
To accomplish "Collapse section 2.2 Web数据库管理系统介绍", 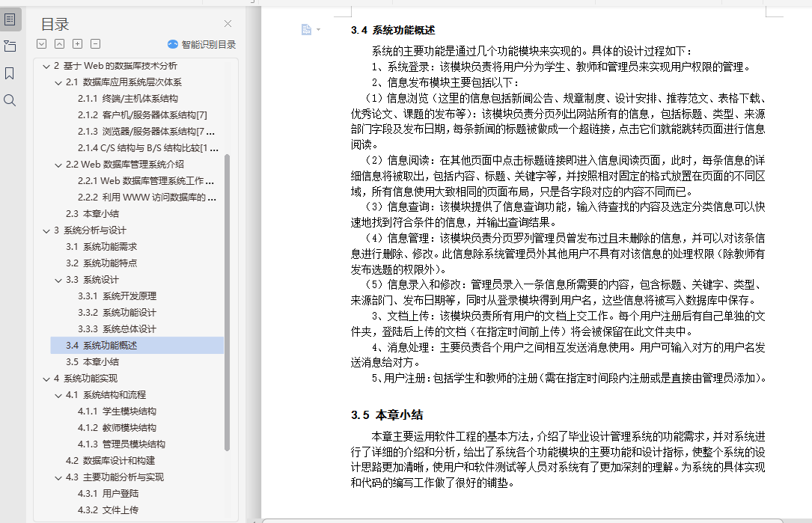I will (x=58, y=165).
